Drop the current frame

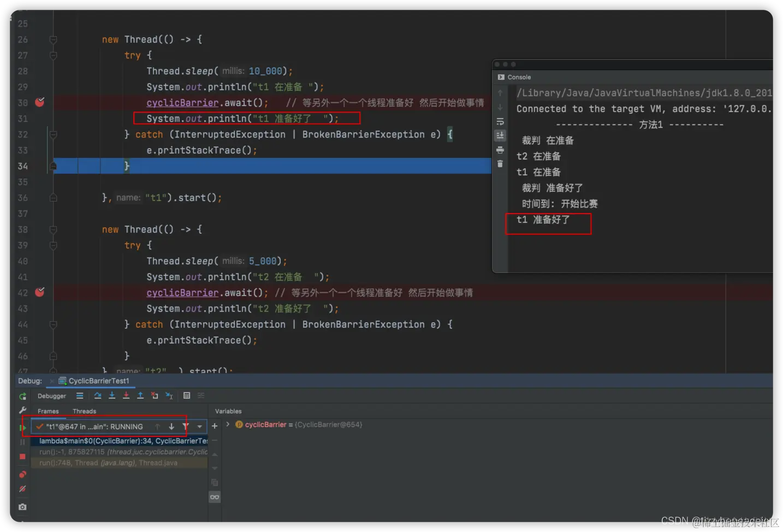[155, 395]
